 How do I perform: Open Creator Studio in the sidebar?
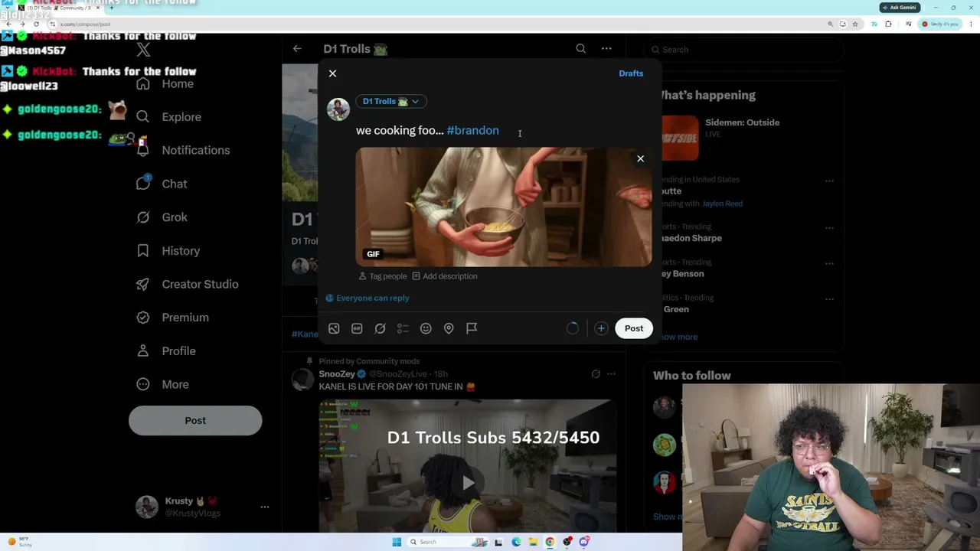188,284
